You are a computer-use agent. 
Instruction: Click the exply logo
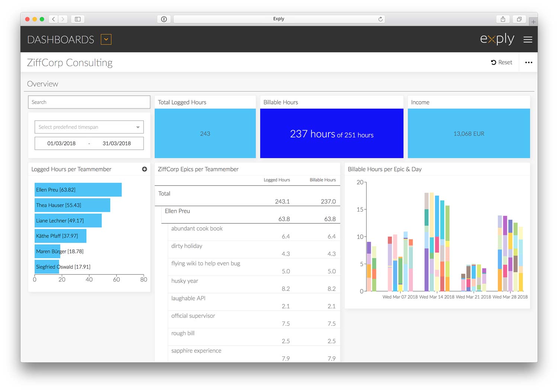(497, 39)
